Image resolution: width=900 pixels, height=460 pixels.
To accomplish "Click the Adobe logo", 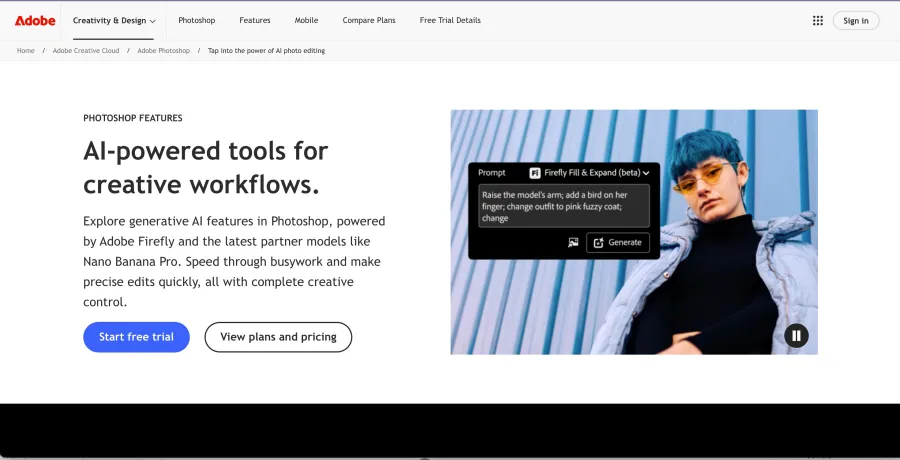I will [35, 21].
